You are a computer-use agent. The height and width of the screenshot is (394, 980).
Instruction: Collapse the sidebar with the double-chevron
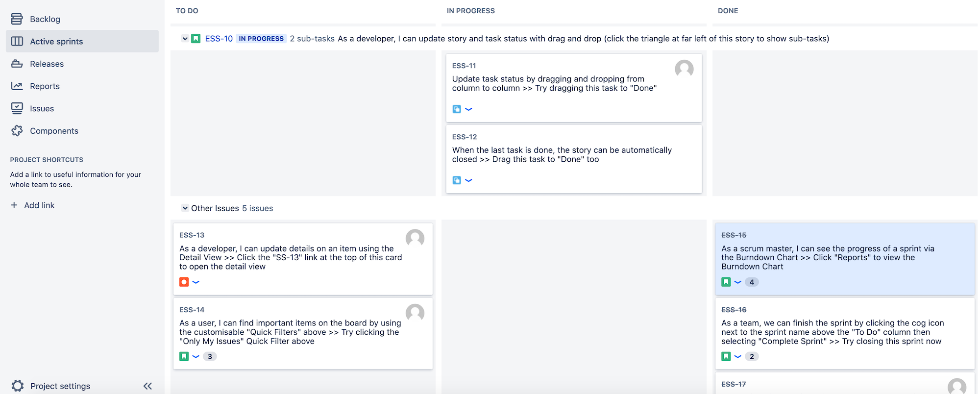pyautogui.click(x=147, y=386)
